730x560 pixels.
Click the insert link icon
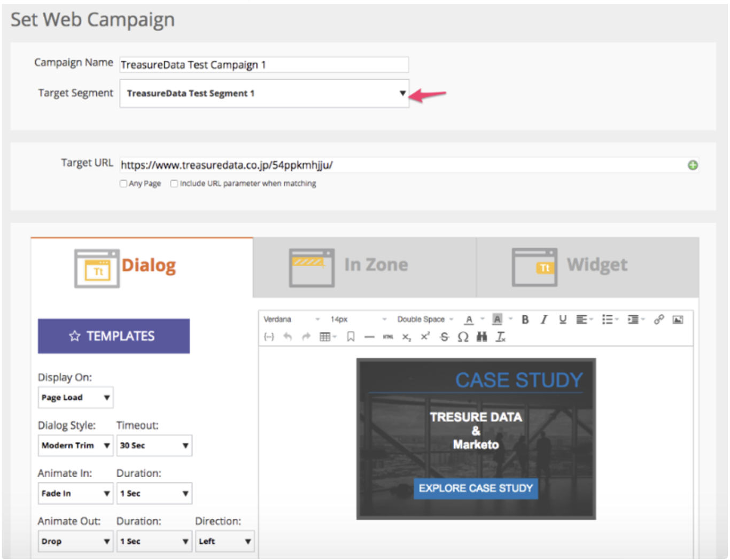click(x=659, y=320)
